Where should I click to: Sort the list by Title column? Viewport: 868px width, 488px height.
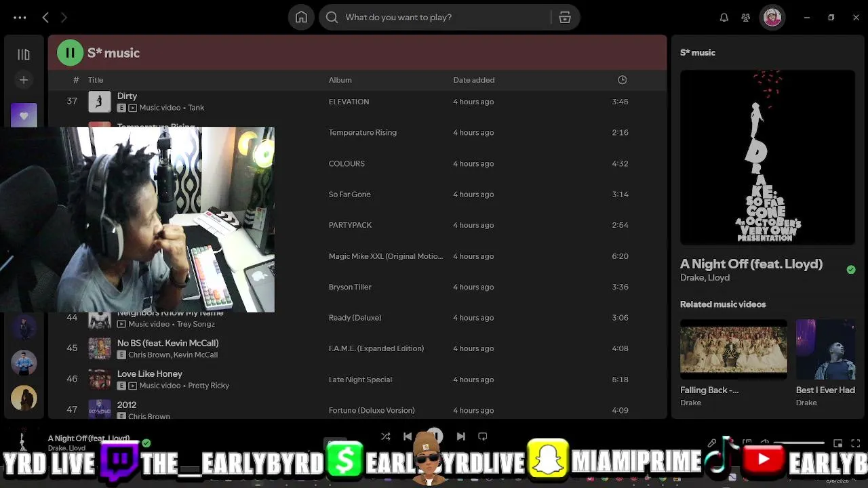click(x=96, y=80)
